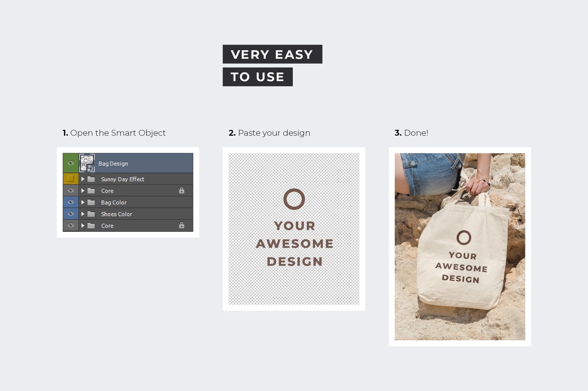This screenshot has height=391, width=588.
Task: Click the eye icon of the upper Core group
Action: (71, 191)
